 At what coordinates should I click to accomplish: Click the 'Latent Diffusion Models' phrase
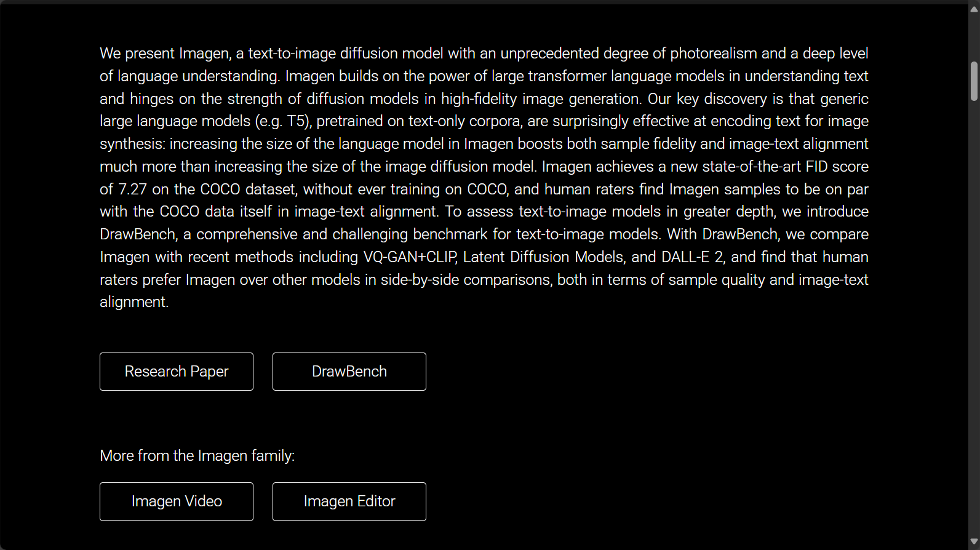(x=544, y=257)
